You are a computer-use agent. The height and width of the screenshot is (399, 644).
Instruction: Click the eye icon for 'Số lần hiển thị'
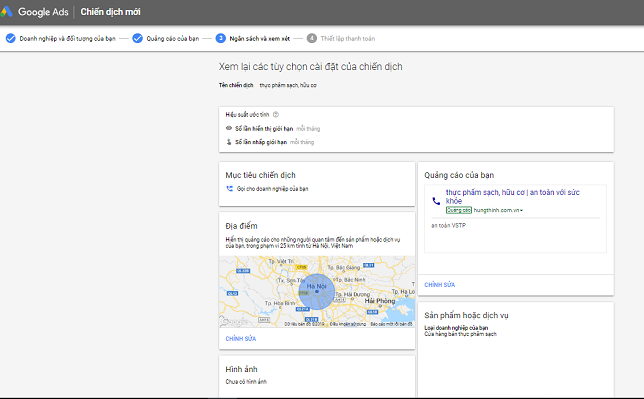(x=229, y=128)
